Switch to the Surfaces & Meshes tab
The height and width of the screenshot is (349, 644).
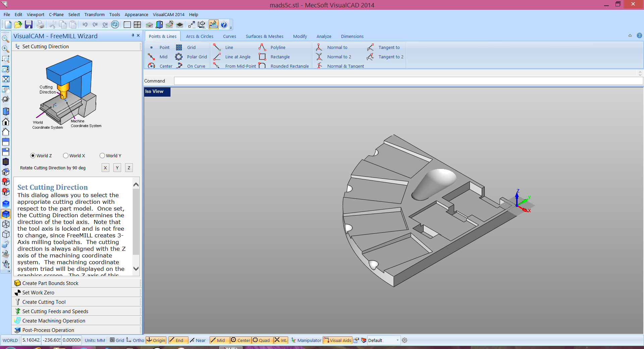click(x=264, y=36)
